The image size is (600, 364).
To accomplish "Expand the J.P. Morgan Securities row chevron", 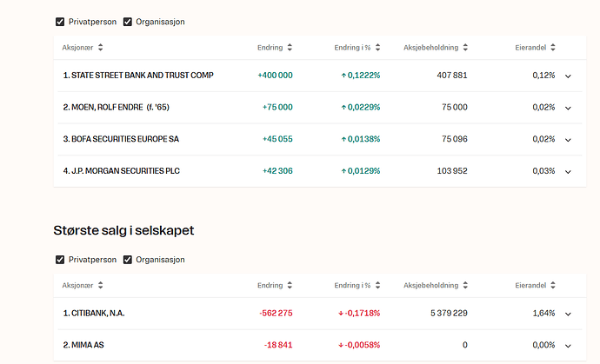I will point(568,172).
